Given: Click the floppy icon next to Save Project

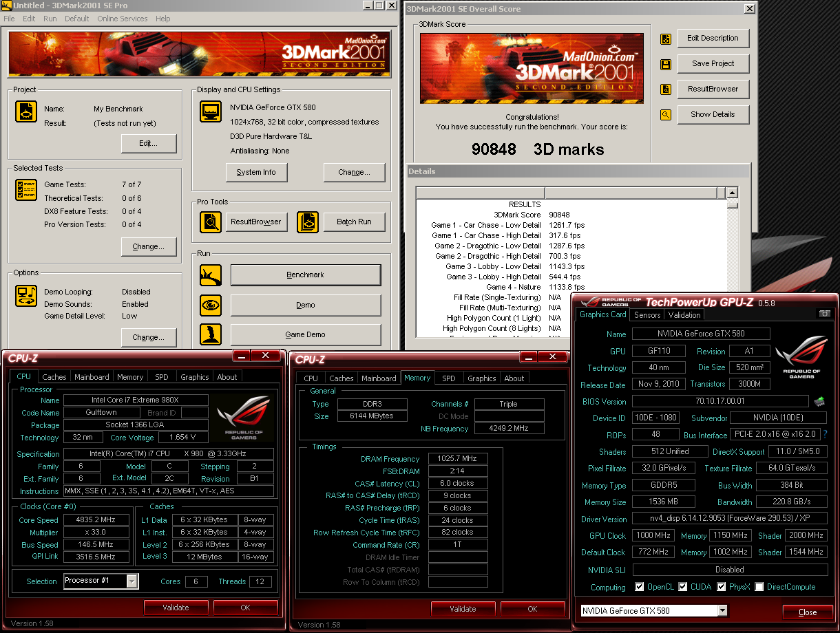Looking at the screenshot, I should tap(666, 65).
